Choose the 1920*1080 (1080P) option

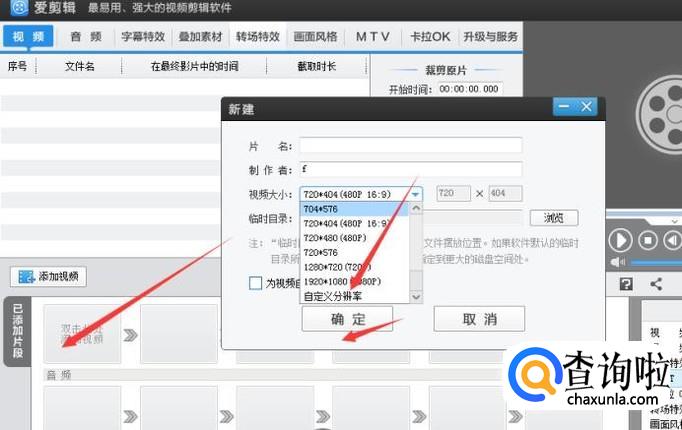pos(354,282)
